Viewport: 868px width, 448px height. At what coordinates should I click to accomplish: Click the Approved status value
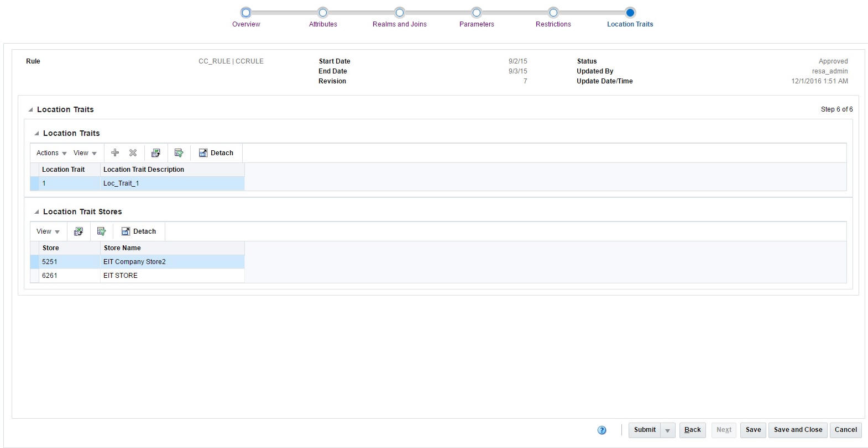833,61
